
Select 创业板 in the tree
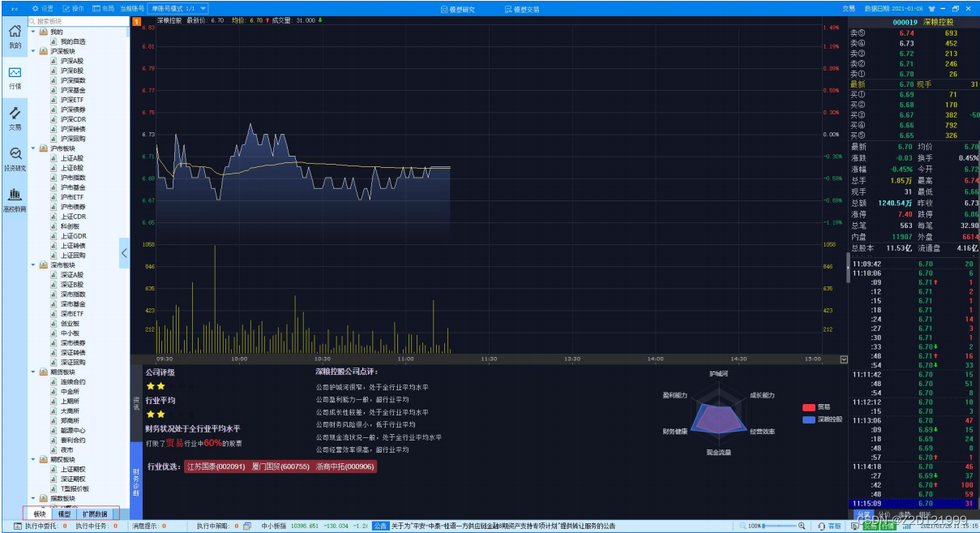(69, 323)
